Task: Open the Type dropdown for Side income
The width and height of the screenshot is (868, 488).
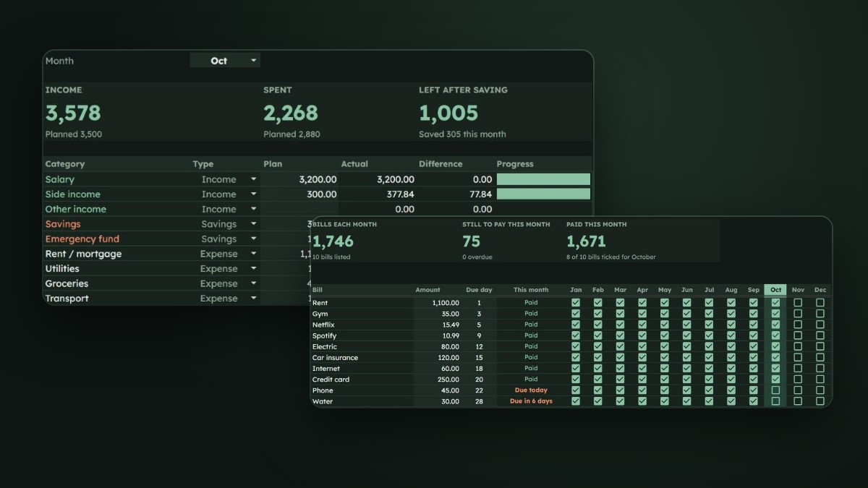Action: [x=253, y=194]
